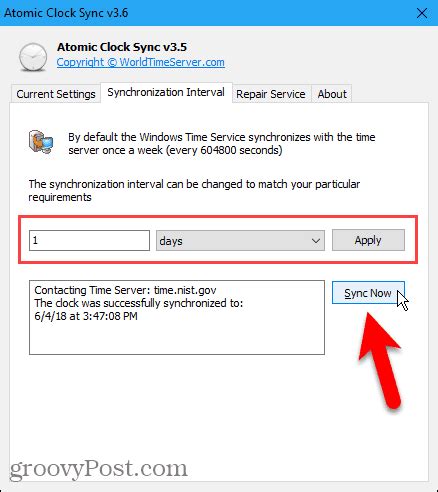
Task: Open the days unit dropdown
Action: coord(240,241)
